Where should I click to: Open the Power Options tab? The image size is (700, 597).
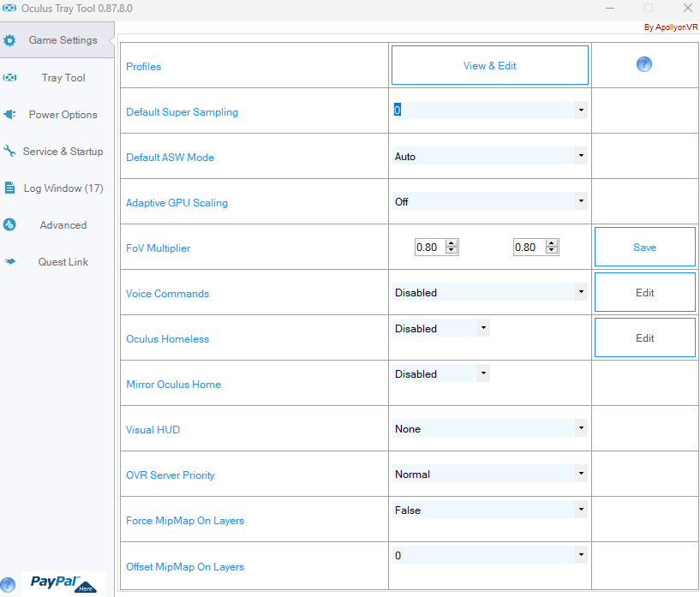click(57, 115)
